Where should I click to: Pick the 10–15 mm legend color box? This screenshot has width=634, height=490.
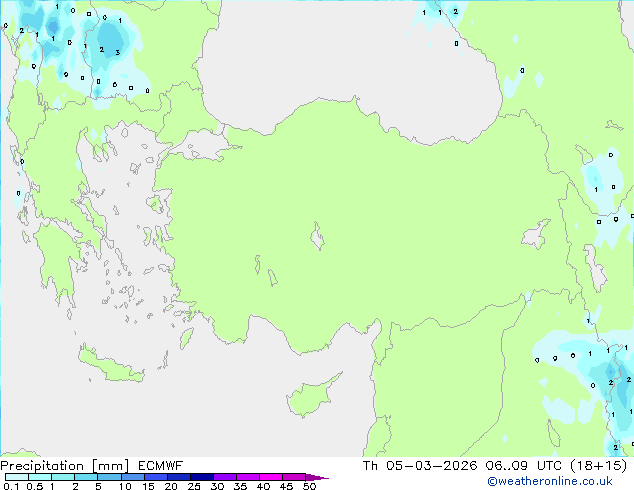click(132, 477)
